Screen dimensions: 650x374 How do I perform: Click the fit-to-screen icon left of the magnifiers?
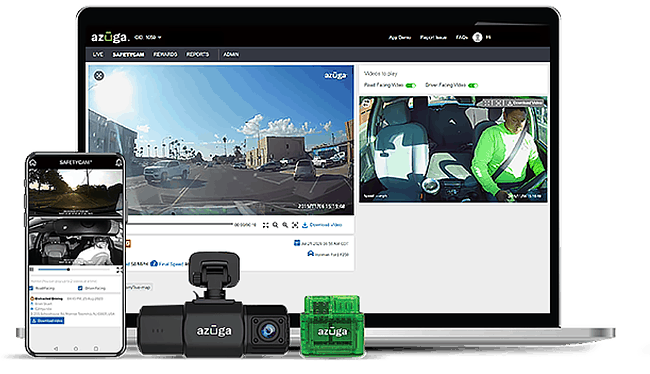coord(266,225)
